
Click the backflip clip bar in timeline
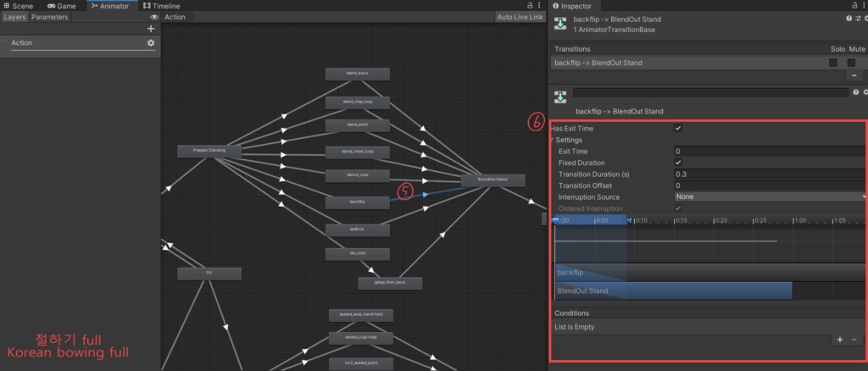click(x=711, y=273)
